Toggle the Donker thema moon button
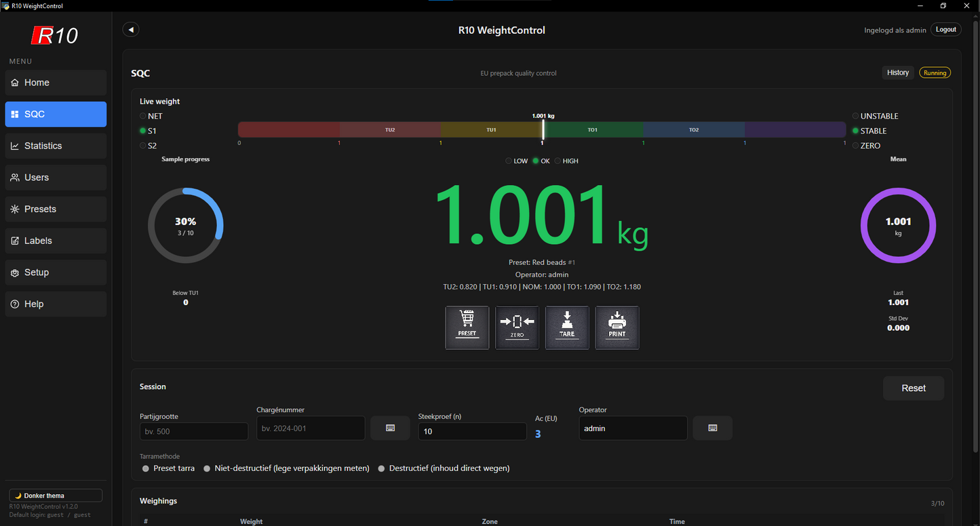Viewport: 980px width, 526px height. [x=56, y=495]
